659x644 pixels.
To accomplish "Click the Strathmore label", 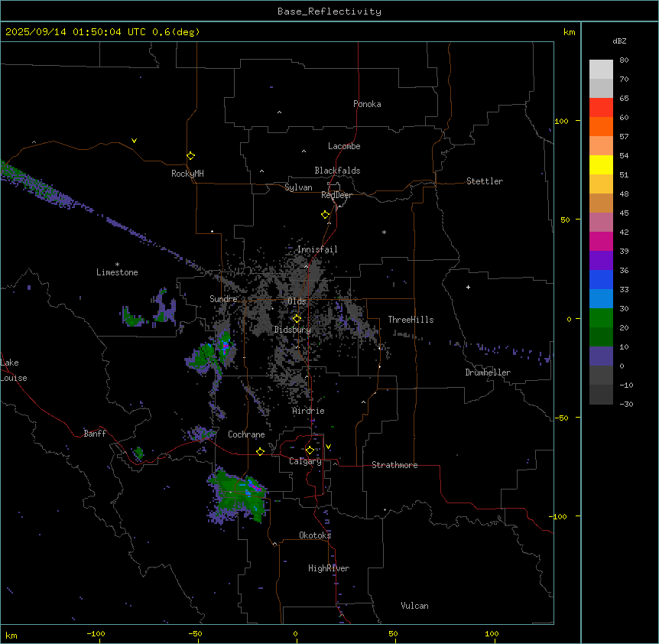I will coord(394,465).
